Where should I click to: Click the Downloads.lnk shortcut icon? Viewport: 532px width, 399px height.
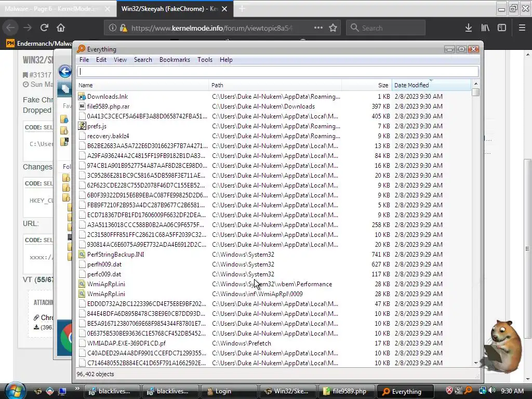82,97
